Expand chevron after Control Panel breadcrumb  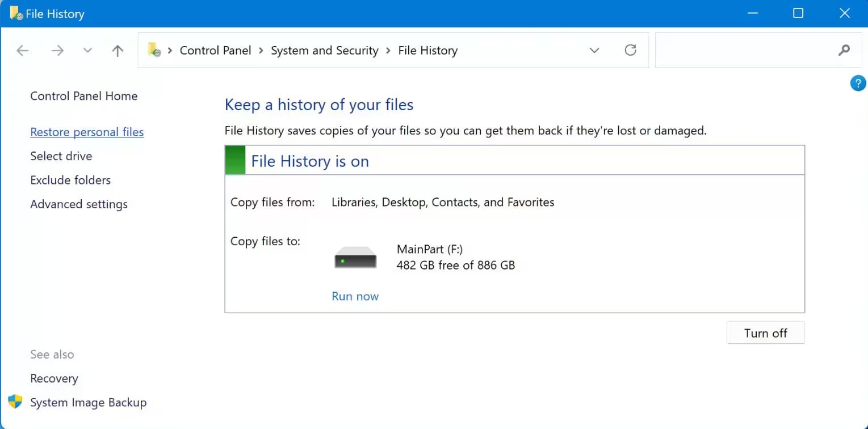pos(261,51)
